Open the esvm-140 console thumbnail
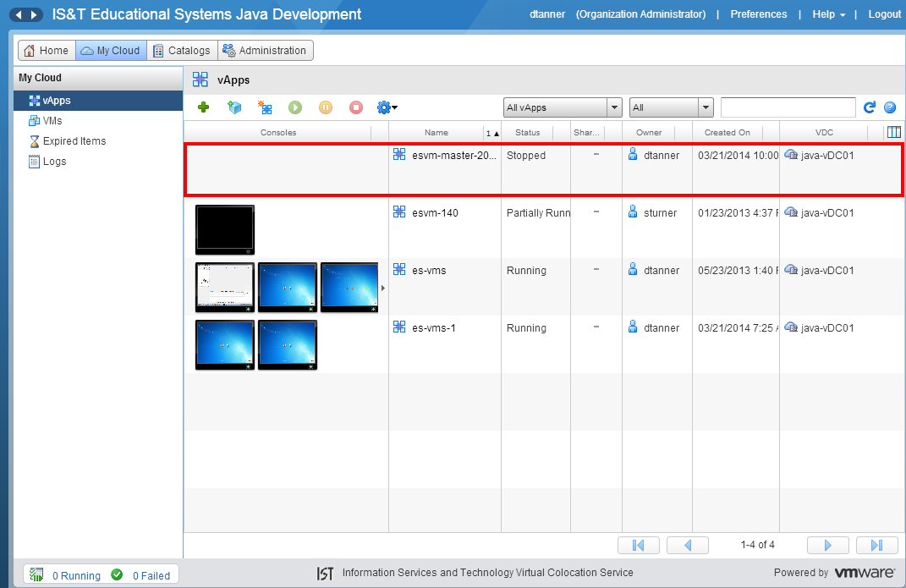Screen dimensions: 906x588 [x=225, y=229]
